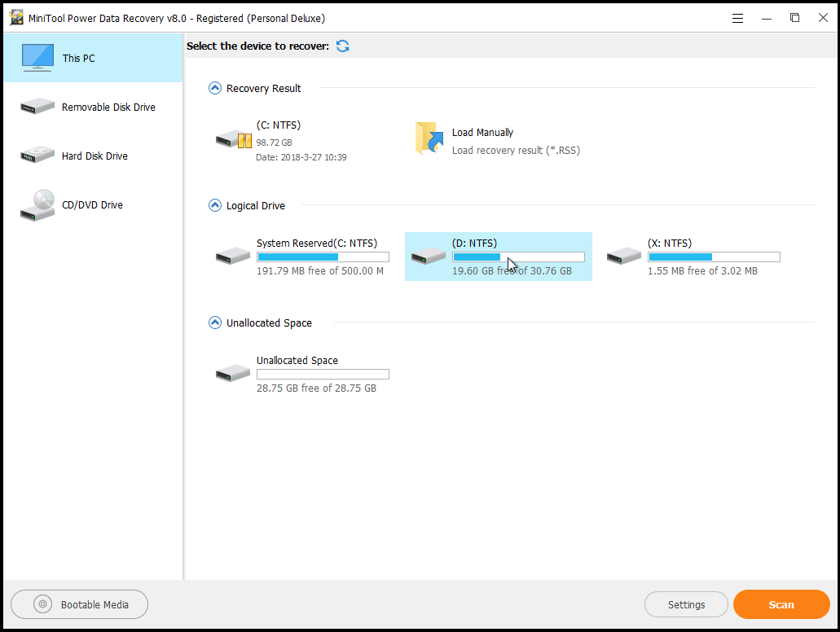840x632 pixels.
Task: Click the Hard Disk Drive icon
Action: 37,156
